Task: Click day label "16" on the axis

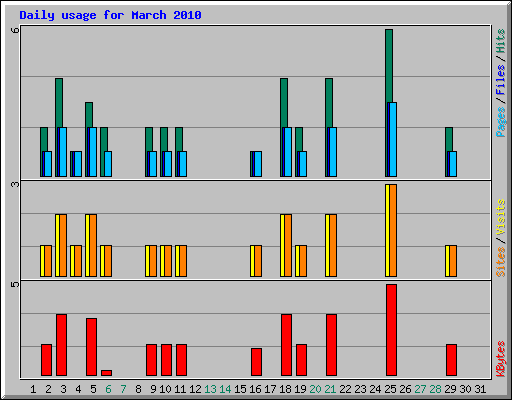Action: click(x=255, y=389)
